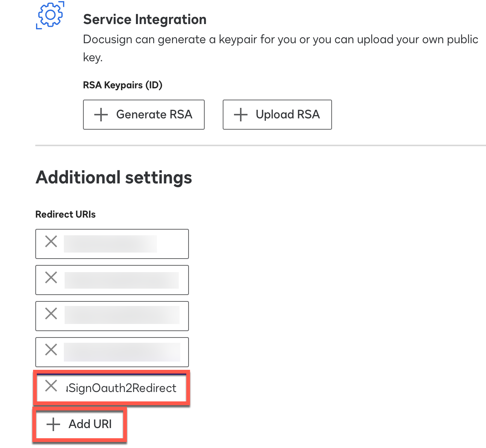Delete the fourth redirect URI with its X

51,350
